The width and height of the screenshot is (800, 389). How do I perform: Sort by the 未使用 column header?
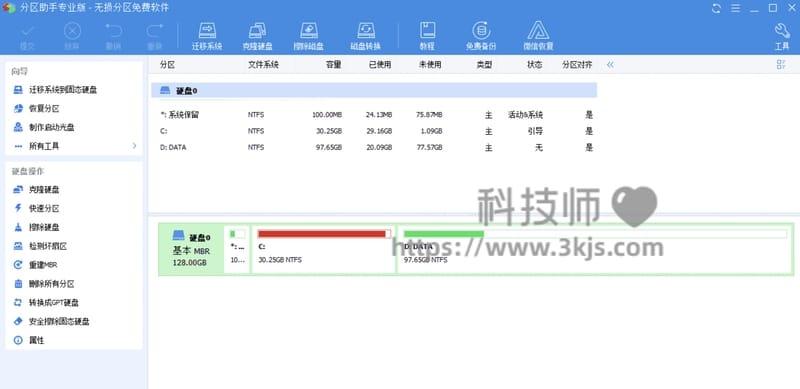pyautogui.click(x=430, y=65)
